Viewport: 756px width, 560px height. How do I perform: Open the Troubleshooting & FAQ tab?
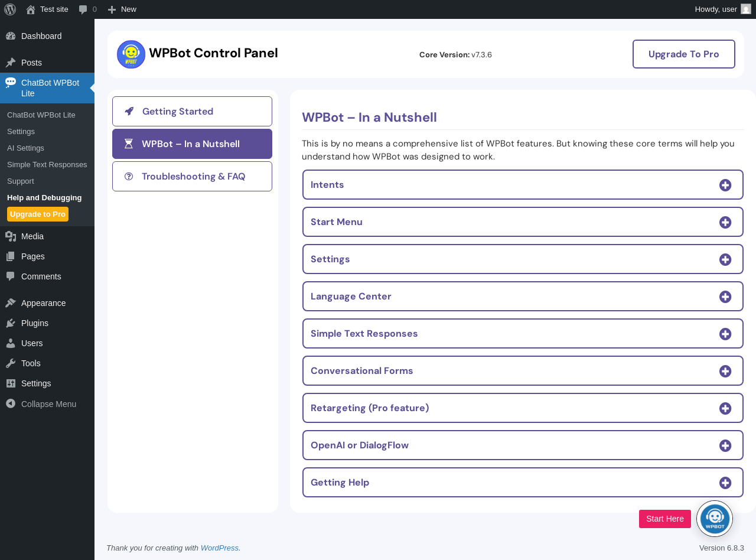pos(192,176)
